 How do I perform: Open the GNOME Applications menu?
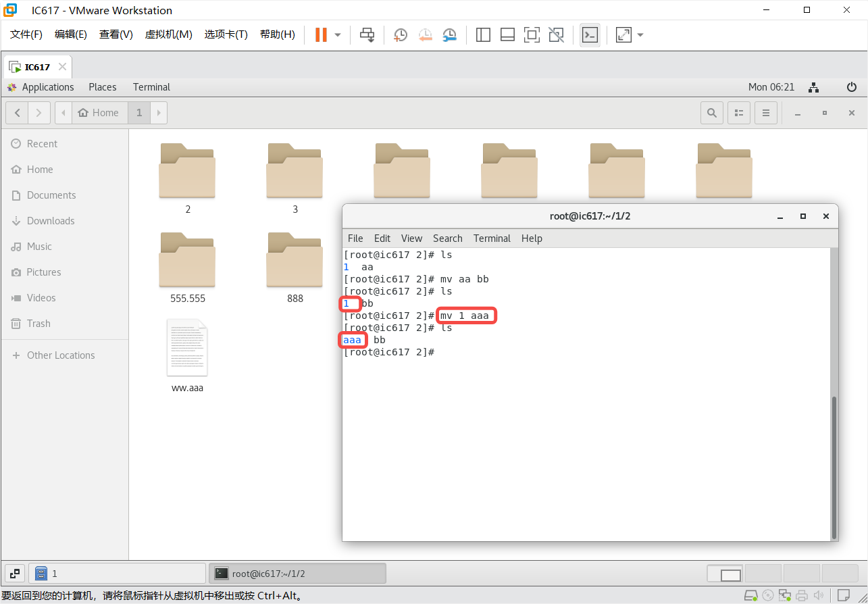point(41,87)
